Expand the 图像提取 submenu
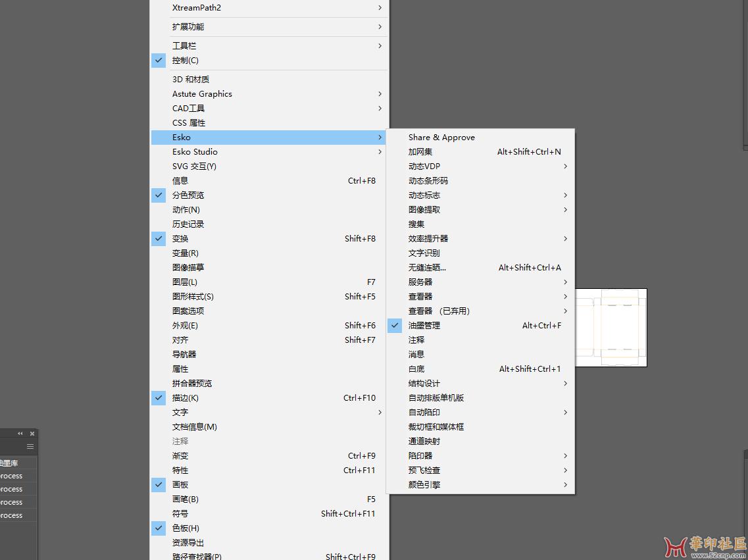Image resolution: width=748 pixels, height=560 pixels. [x=480, y=209]
